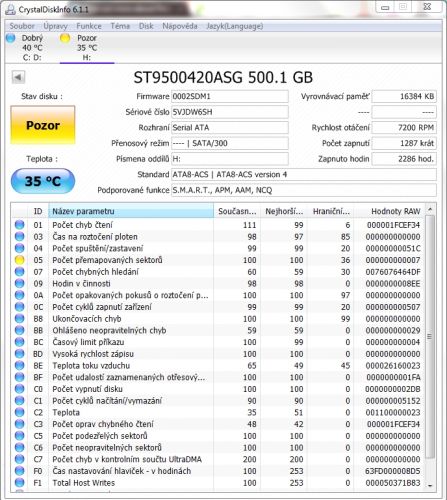Click status orb for Ukončovacích chyb
This screenshot has height=500, width=447.
click(20, 318)
